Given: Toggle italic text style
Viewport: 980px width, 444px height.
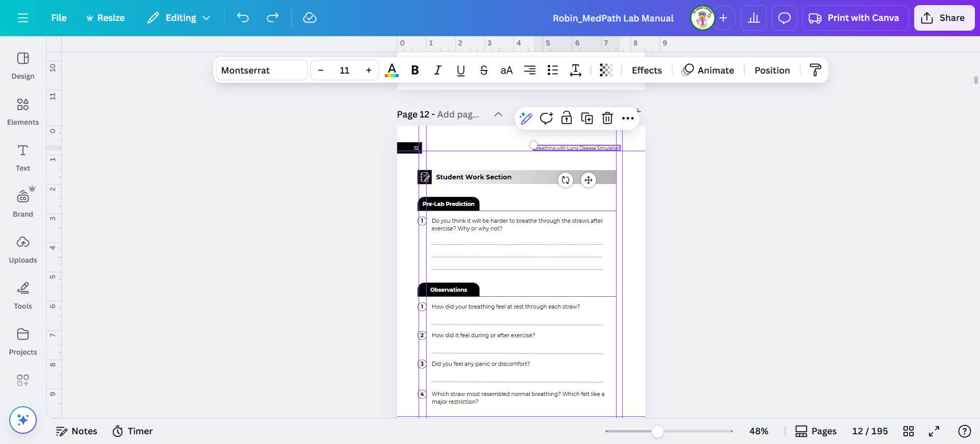Looking at the screenshot, I should [437, 70].
